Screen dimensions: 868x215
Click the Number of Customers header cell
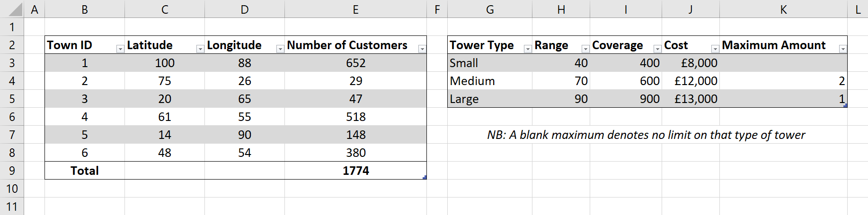pos(355,45)
